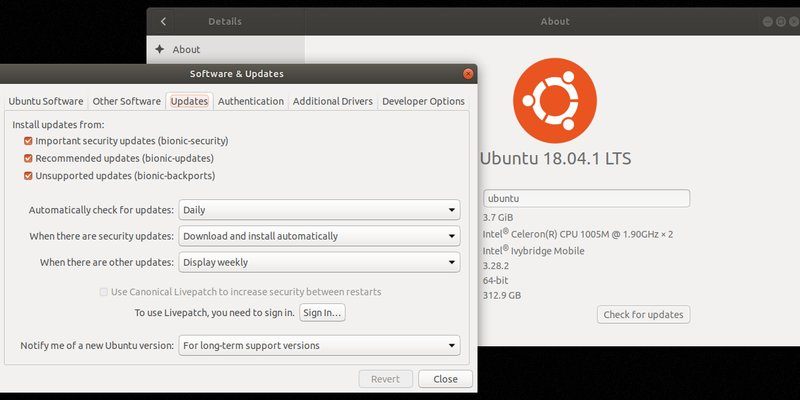Open the other updates Display weekly dropdown
The image size is (800, 400).
pos(319,262)
